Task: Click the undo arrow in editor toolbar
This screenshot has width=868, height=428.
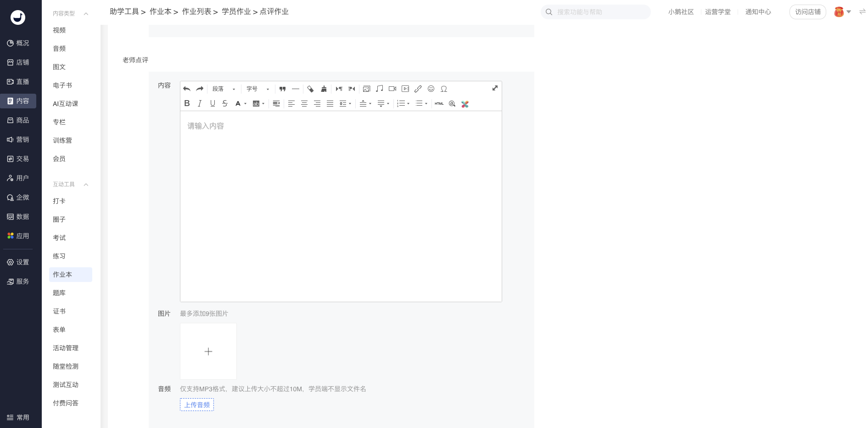Action: coord(187,89)
